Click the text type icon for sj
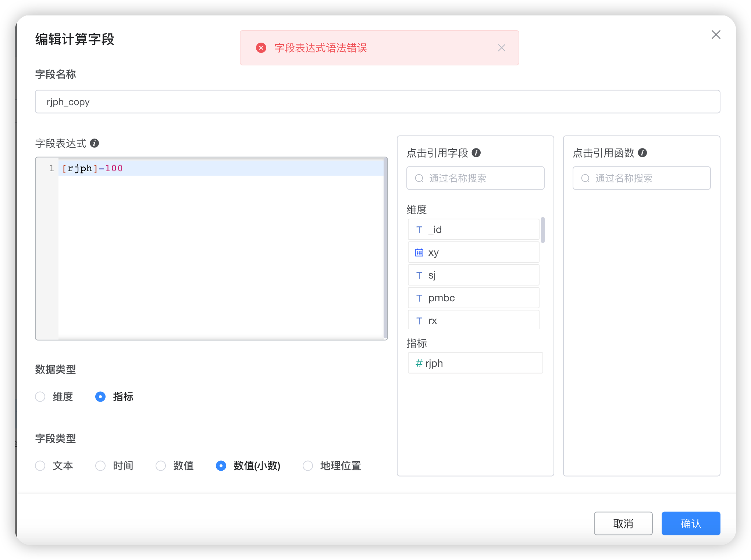Image resolution: width=751 pixels, height=560 pixels. pyautogui.click(x=419, y=275)
